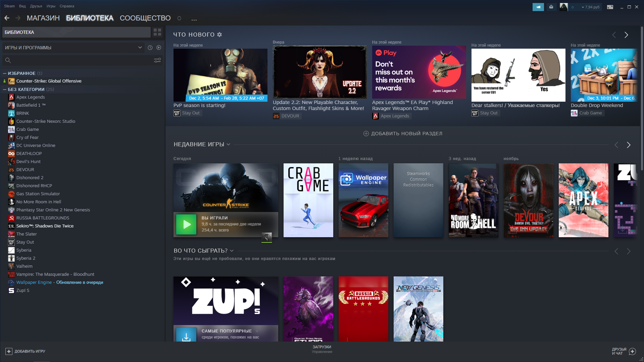Click the forward navigation arrow

pos(18,18)
